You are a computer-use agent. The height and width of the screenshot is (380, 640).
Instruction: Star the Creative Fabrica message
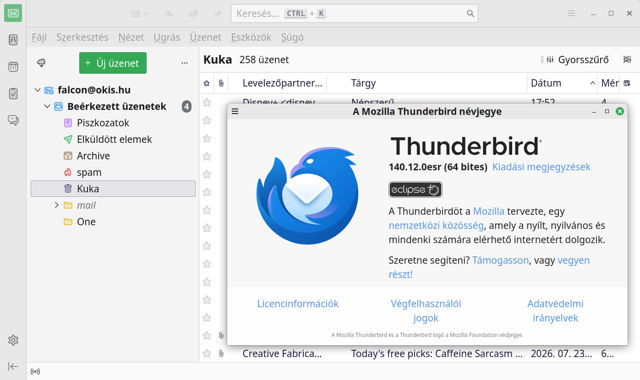click(x=207, y=353)
